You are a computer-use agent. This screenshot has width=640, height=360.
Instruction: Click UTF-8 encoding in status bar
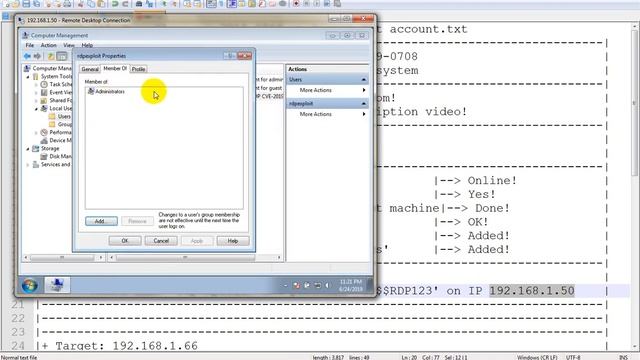pos(573,357)
